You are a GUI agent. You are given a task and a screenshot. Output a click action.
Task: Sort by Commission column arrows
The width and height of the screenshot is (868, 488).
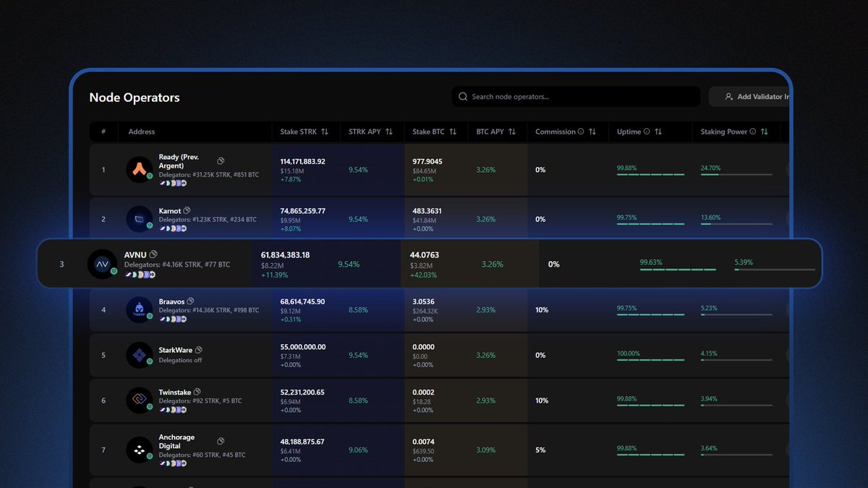click(592, 132)
